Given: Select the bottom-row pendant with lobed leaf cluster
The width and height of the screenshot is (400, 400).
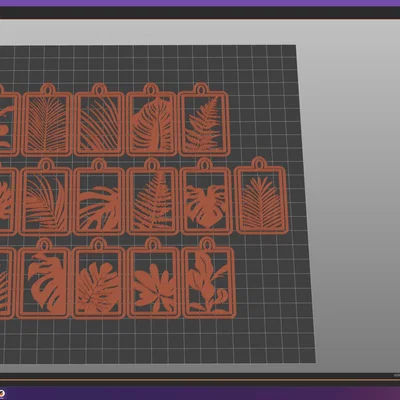Looking at the screenshot, I should (153, 278).
